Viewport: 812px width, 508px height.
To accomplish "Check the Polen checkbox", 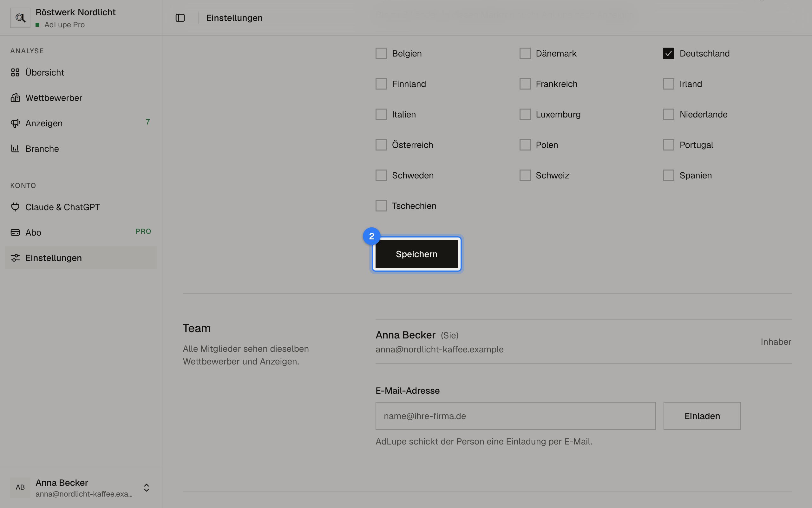I will [x=525, y=145].
